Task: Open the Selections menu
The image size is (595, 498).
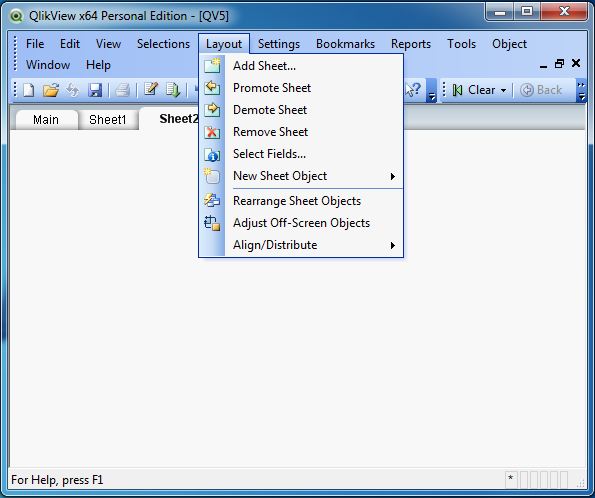Action: [x=163, y=44]
